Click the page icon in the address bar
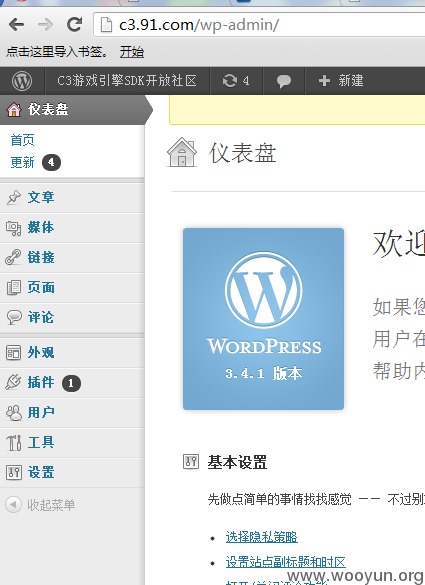The image size is (425, 585). (106, 25)
